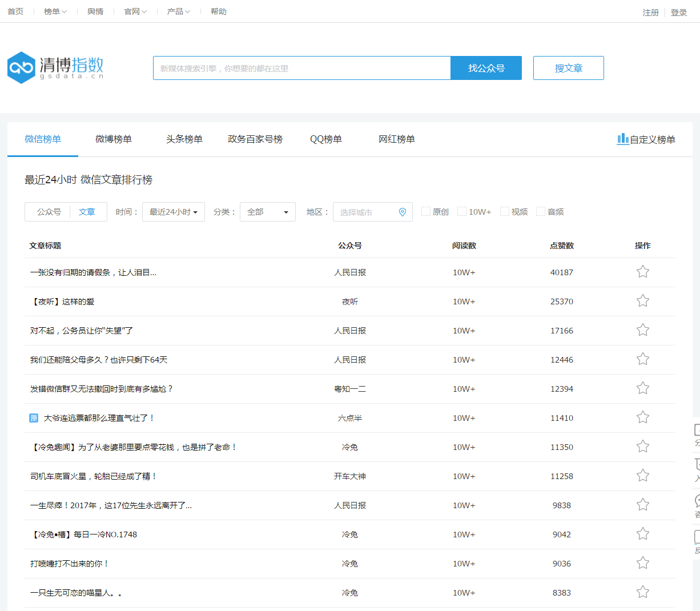Screen dimensions: 700x611
Task: Open the 自定义榜单 link
Action: tap(653, 139)
